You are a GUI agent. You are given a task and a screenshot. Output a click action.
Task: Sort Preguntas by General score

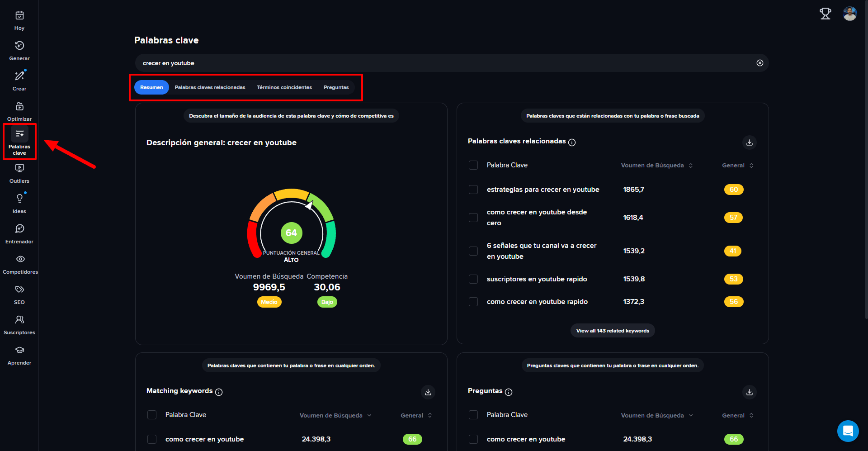coord(738,415)
